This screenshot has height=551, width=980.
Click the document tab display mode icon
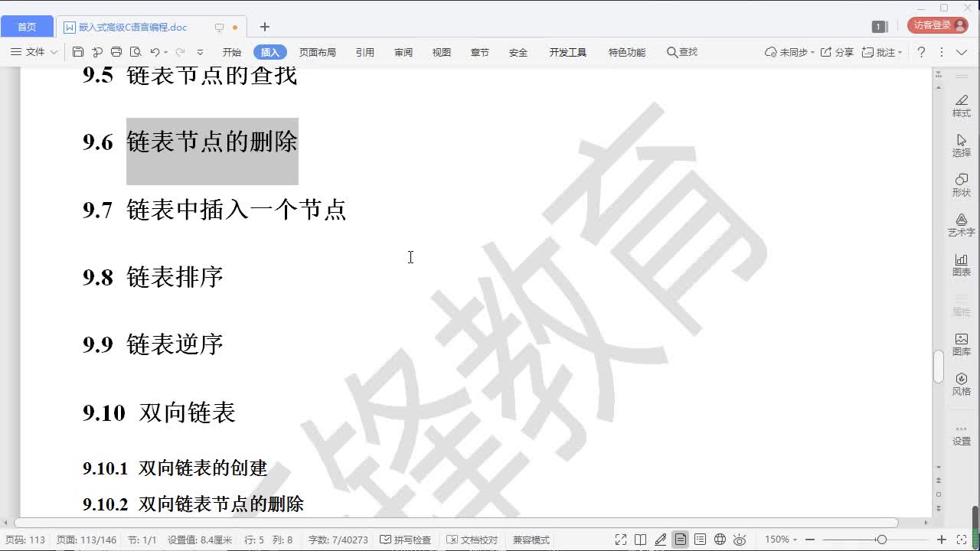click(x=219, y=28)
